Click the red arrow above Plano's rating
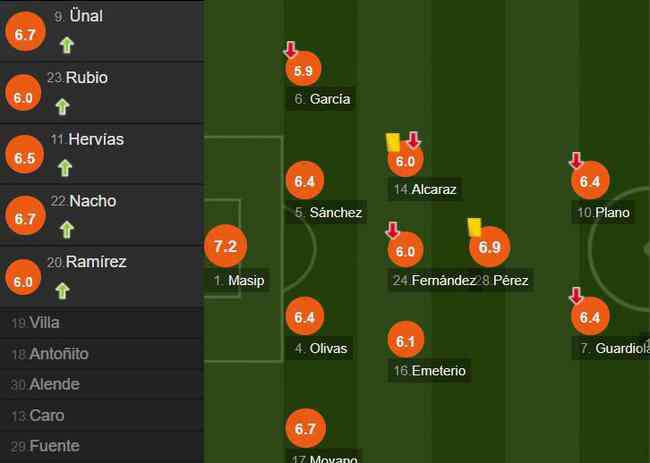Viewport: 650px width, 463px height. 576,160
